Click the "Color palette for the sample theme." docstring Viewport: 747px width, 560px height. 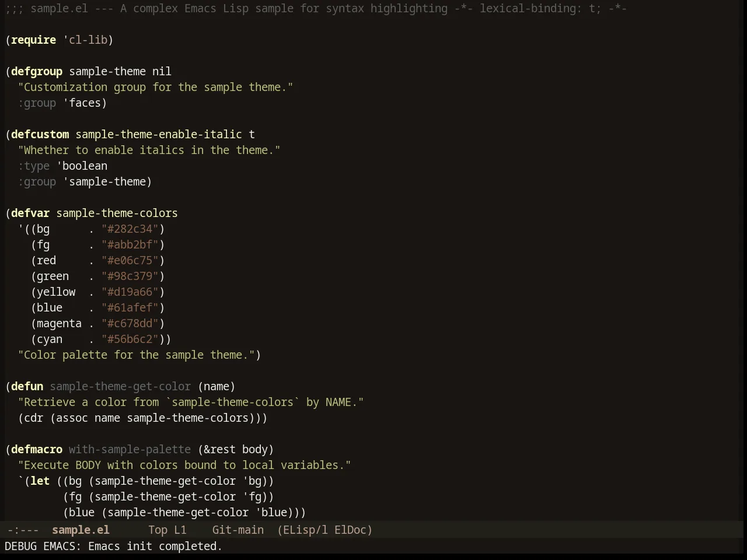[x=137, y=355]
